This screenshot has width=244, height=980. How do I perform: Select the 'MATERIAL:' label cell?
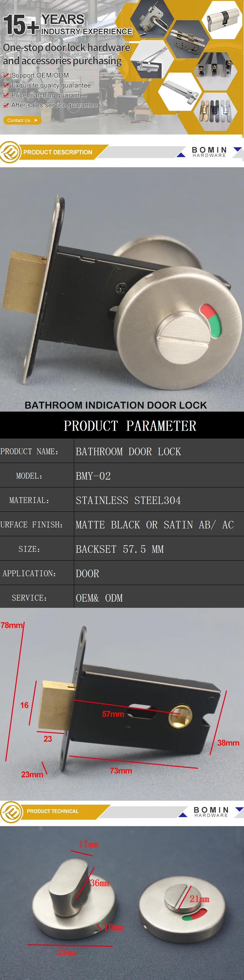click(36, 499)
